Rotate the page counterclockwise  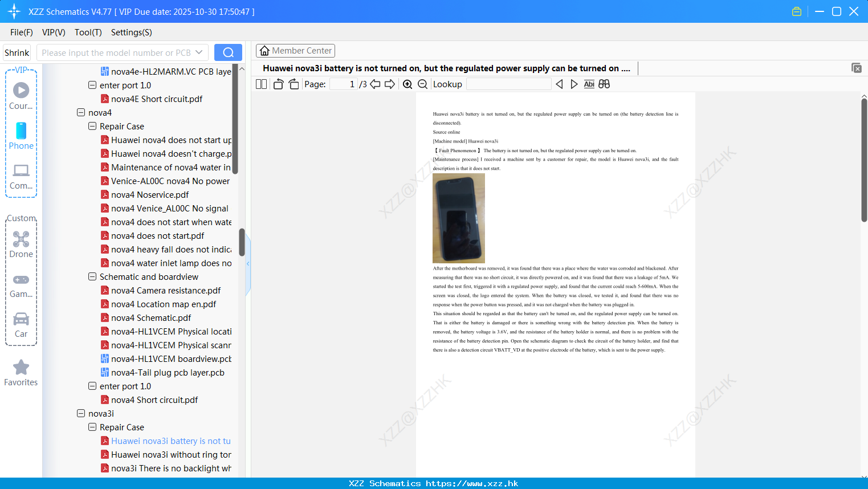tap(278, 84)
